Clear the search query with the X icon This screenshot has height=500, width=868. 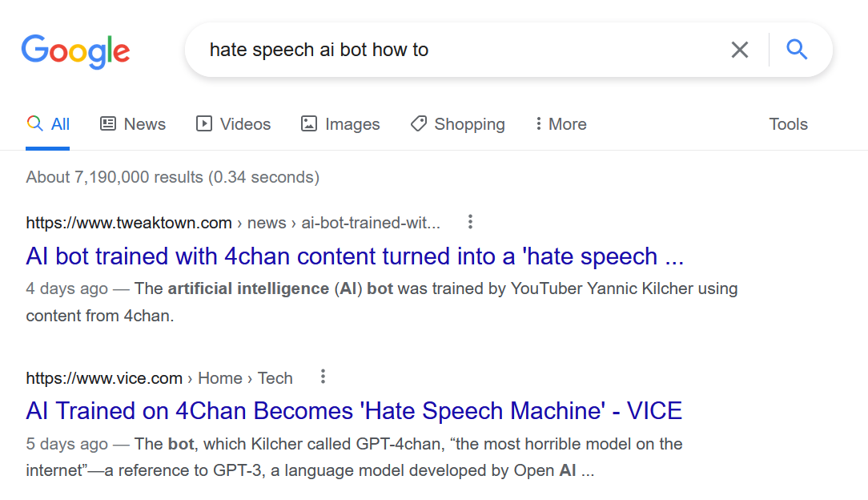[x=739, y=49]
